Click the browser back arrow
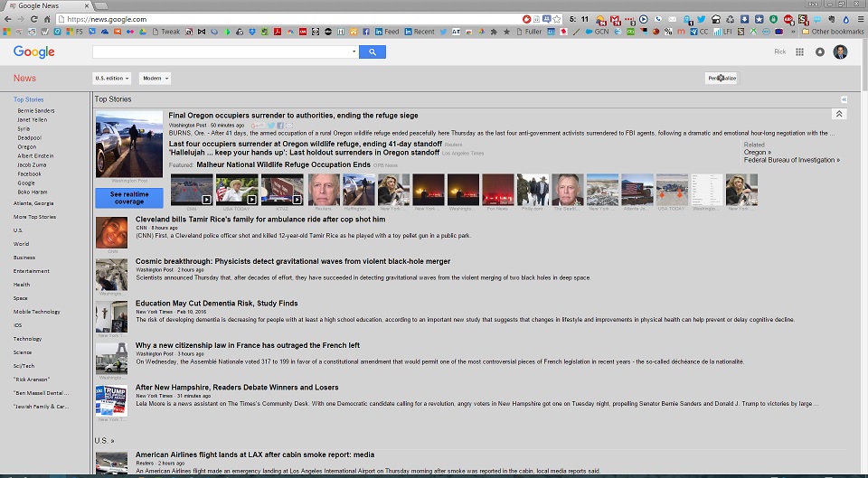This screenshot has height=478, width=868. 8,19
